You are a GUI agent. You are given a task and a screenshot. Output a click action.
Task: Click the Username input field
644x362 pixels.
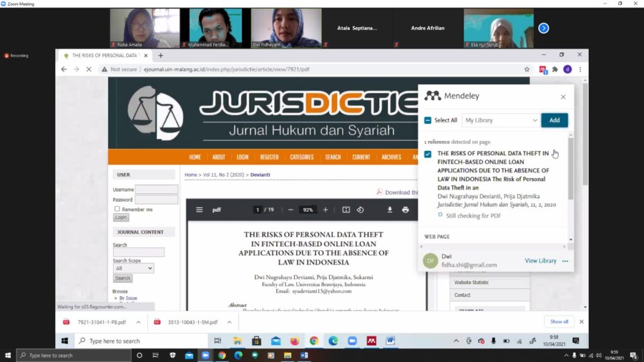[x=157, y=189]
